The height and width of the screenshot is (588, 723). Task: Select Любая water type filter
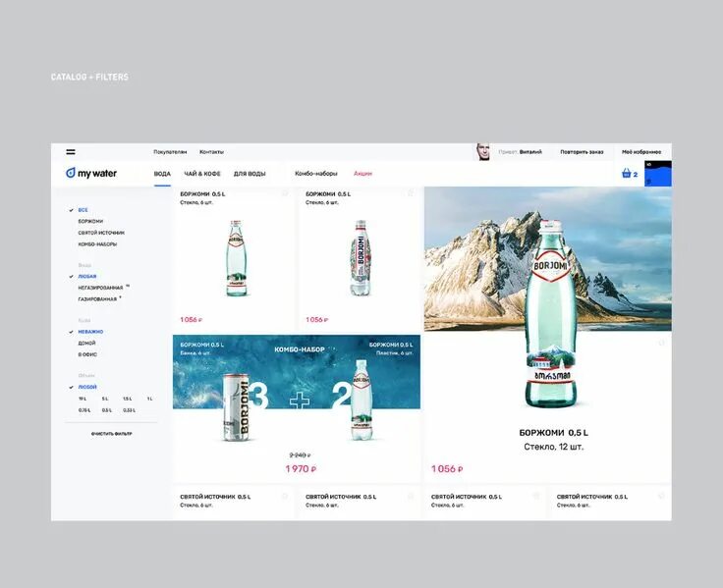pos(87,277)
